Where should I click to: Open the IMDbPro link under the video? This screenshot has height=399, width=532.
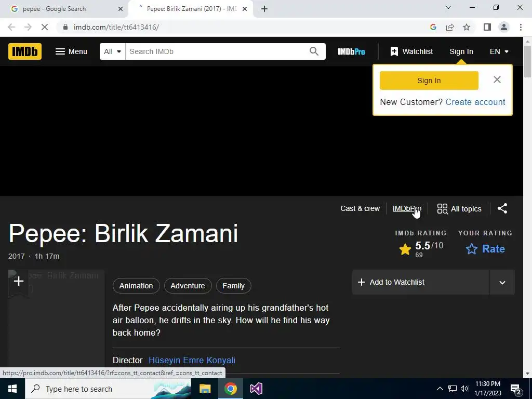point(407,209)
